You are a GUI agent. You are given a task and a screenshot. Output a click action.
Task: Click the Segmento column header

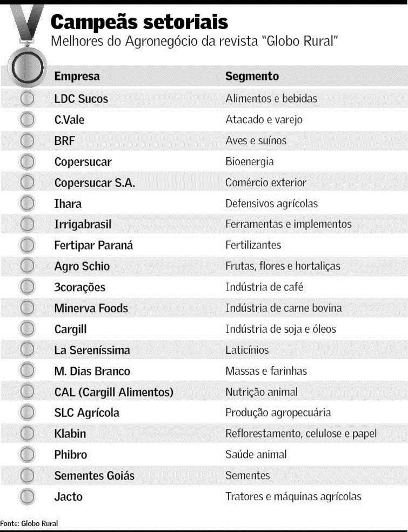point(252,76)
